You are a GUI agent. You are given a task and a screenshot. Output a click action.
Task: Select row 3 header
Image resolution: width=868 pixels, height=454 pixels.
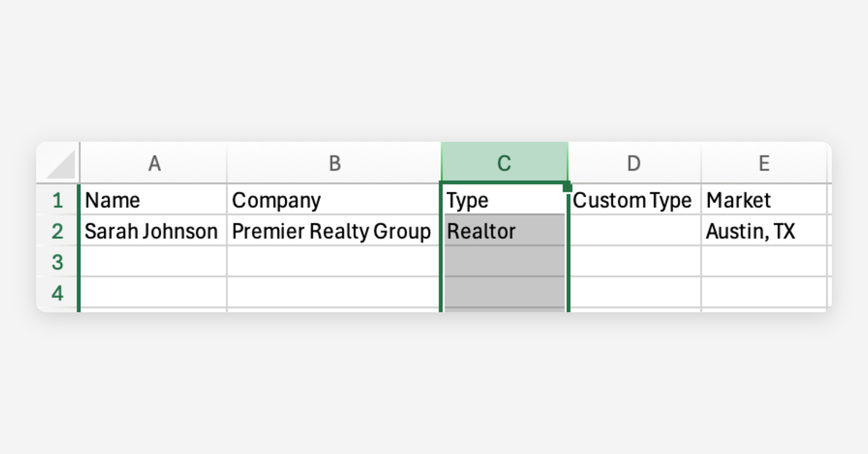point(58,262)
